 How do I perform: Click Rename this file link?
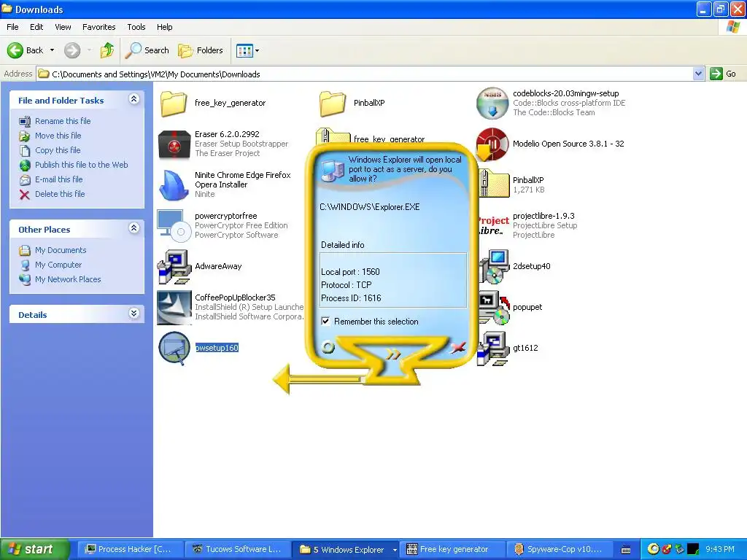pos(63,121)
